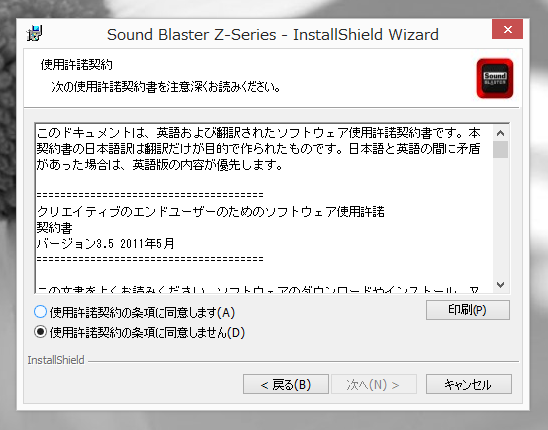Click the first paragraph of the license text
This screenshot has width=548, height=430.
pyautogui.click(x=259, y=149)
